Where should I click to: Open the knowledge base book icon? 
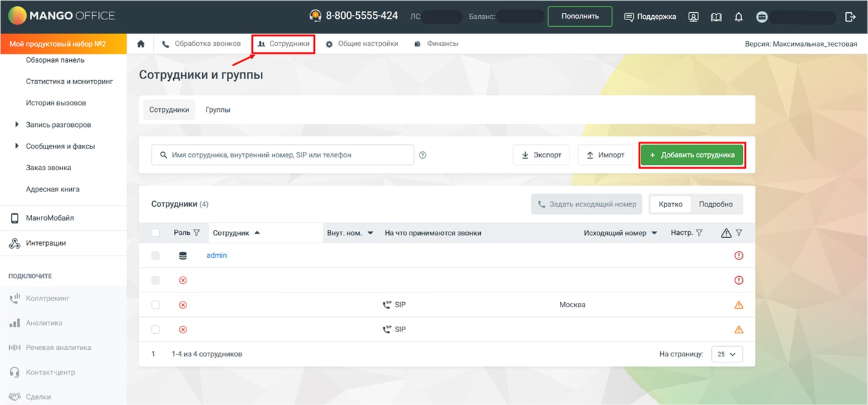point(716,17)
